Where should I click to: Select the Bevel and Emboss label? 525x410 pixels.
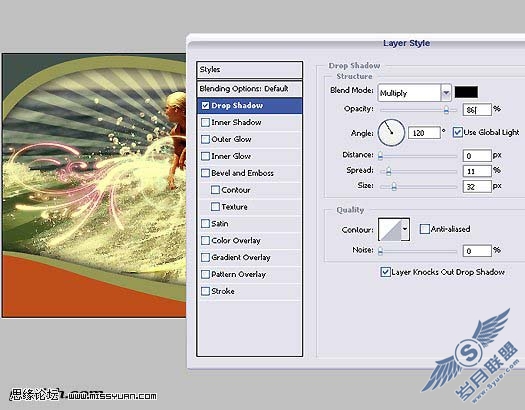pyautogui.click(x=242, y=173)
